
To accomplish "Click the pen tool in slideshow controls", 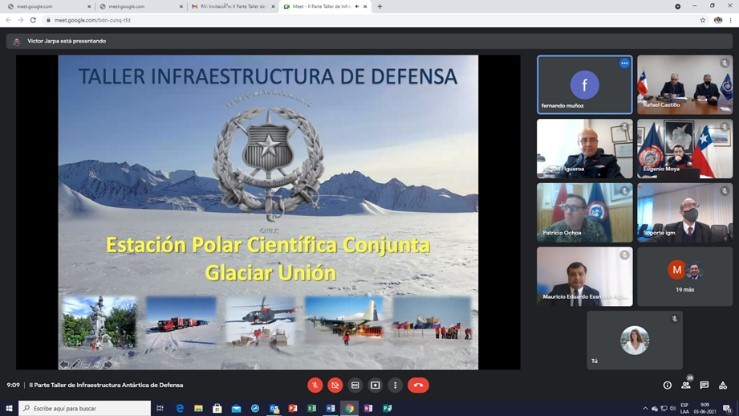I will pos(75,364).
